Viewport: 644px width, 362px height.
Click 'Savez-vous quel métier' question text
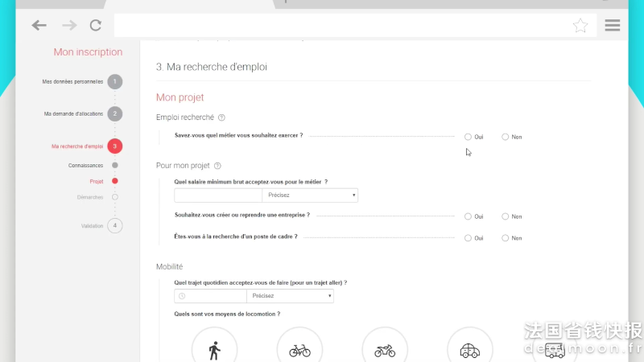coord(238,135)
